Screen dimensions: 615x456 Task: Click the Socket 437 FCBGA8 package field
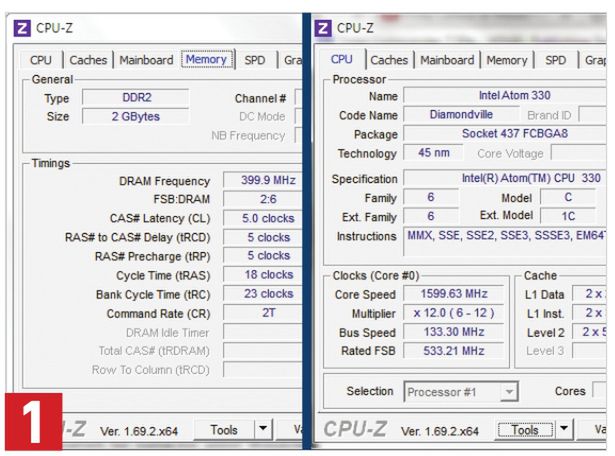(505, 134)
